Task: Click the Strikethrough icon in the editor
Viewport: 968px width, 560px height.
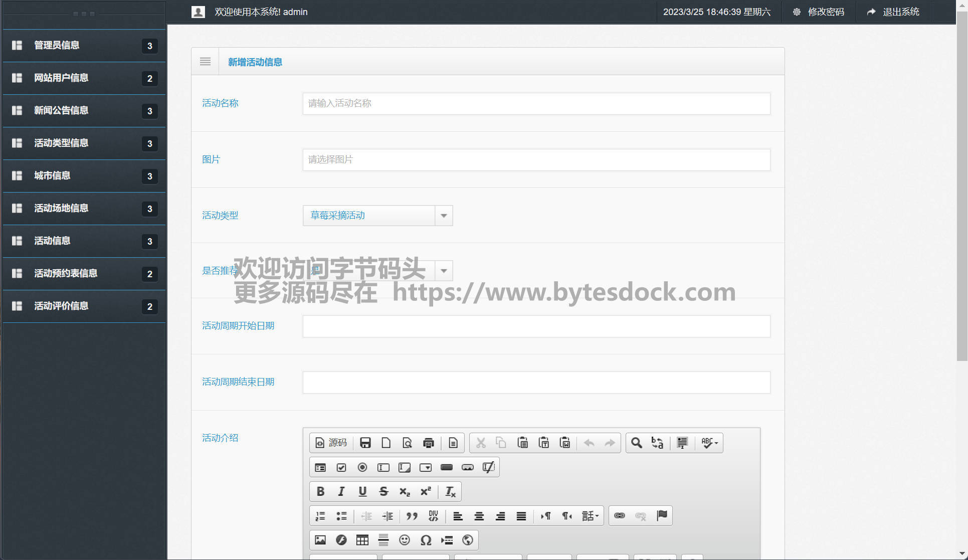Action: [x=383, y=491]
